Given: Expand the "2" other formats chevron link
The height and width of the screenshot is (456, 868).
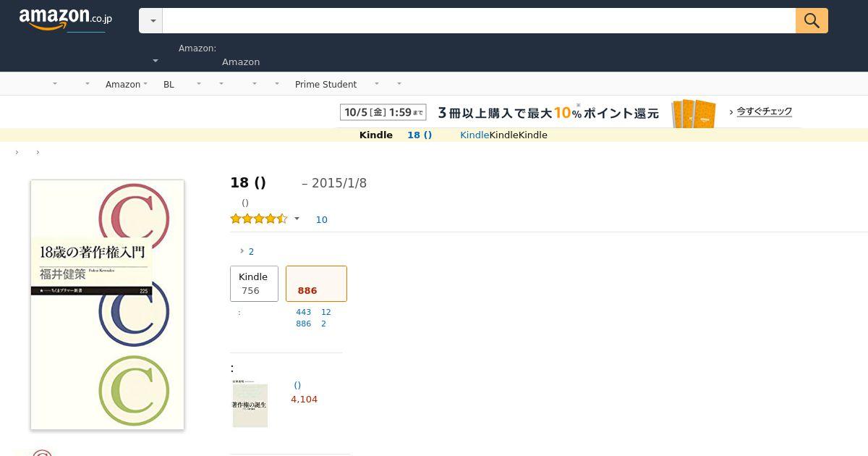Looking at the screenshot, I should [247, 251].
